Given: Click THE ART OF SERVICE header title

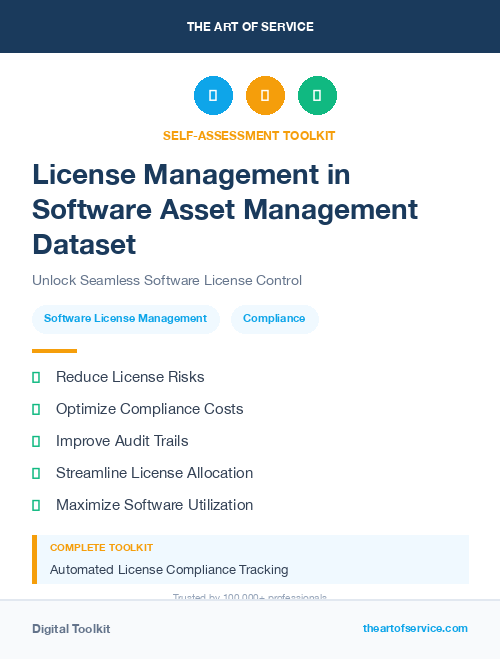Looking at the screenshot, I should coord(250,27).
